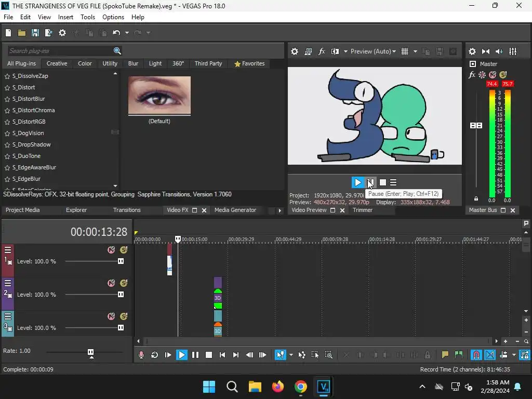Pause playback in the timeline transport

coord(195,355)
